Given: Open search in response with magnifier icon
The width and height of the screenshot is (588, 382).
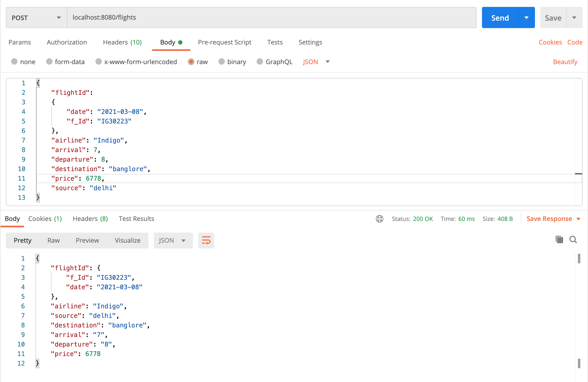Looking at the screenshot, I should (x=573, y=240).
